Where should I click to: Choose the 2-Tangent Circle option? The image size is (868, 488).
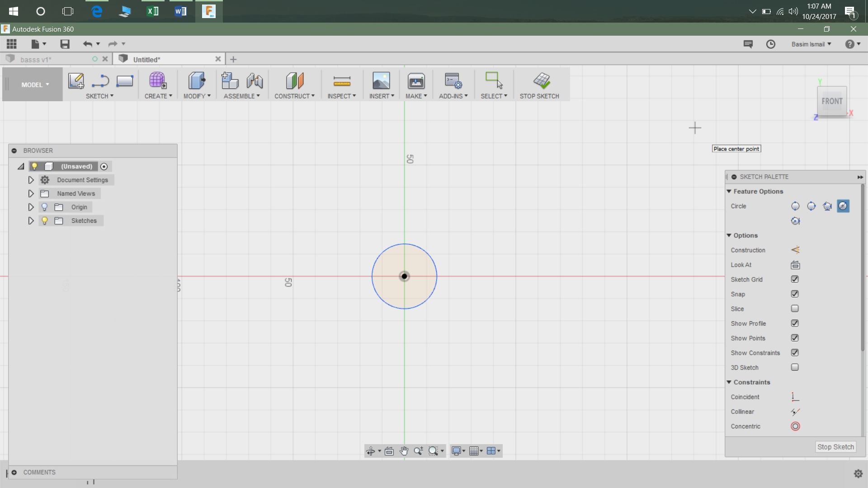coord(843,206)
